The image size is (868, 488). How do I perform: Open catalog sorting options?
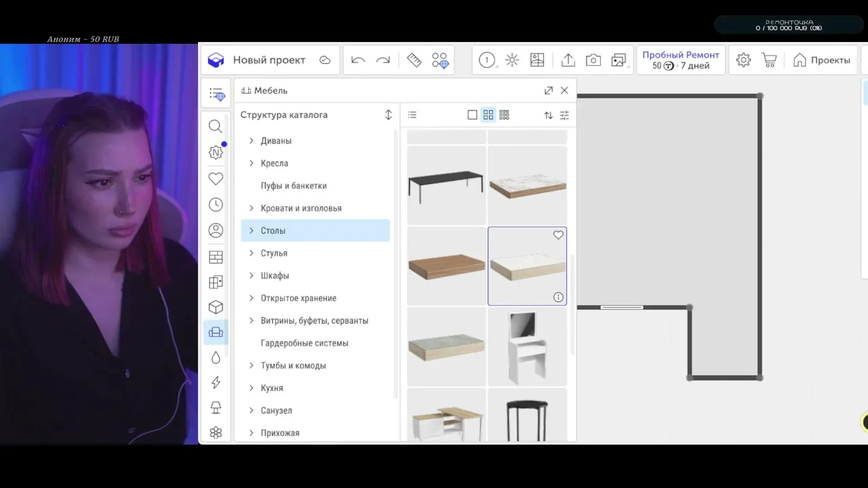tap(548, 115)
